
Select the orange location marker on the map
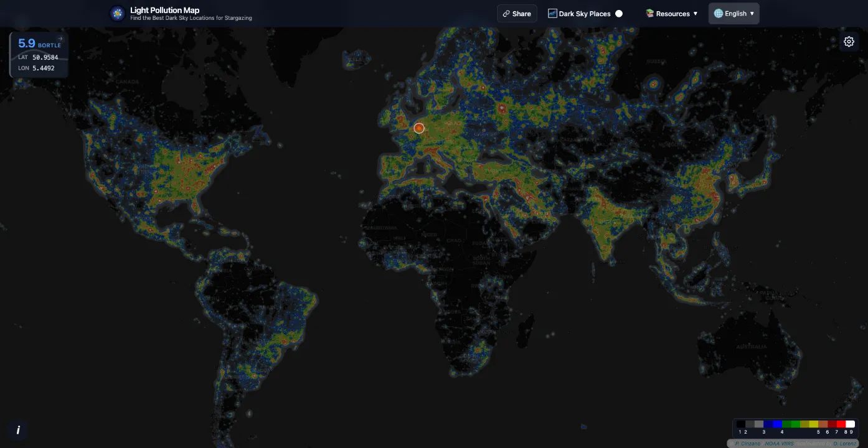418,128
